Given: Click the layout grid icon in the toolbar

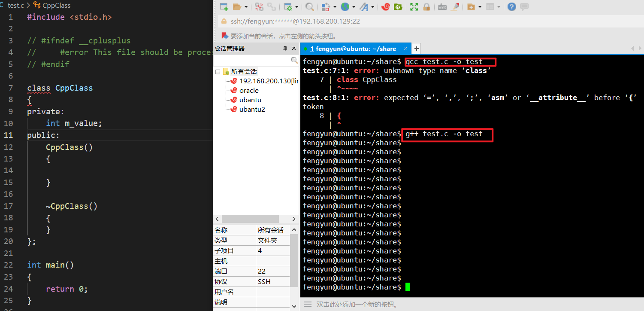Looking at the screenshot, I should point(490,7).
